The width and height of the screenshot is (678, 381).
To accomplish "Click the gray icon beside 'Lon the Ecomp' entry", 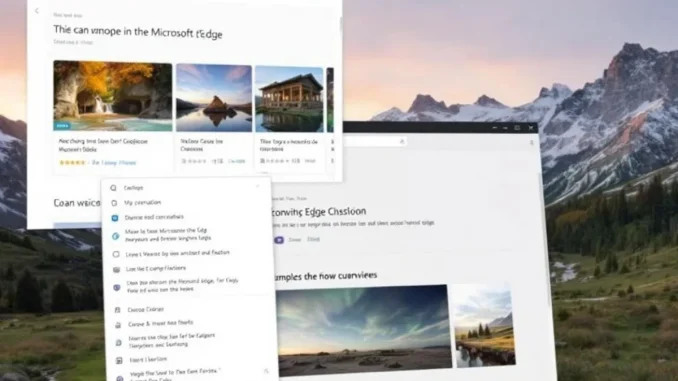I will (x=116, y=270).
